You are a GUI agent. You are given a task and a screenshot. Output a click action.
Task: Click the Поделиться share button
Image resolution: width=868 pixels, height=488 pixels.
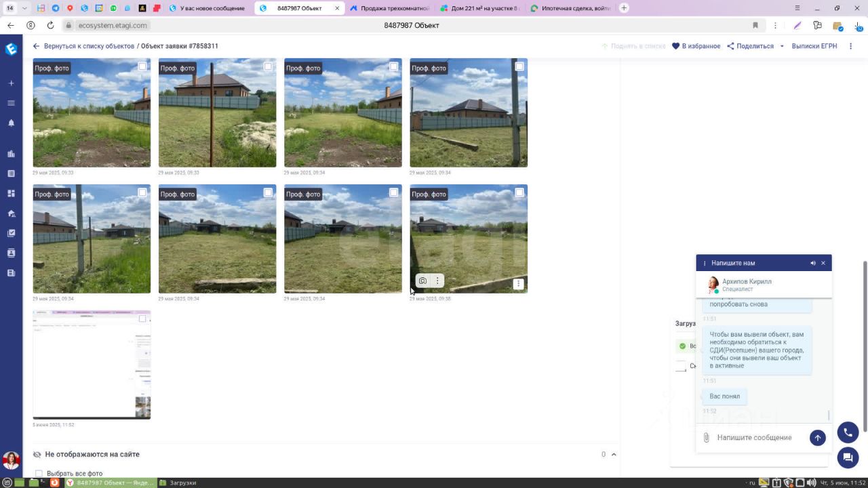(x=751, y=46)
